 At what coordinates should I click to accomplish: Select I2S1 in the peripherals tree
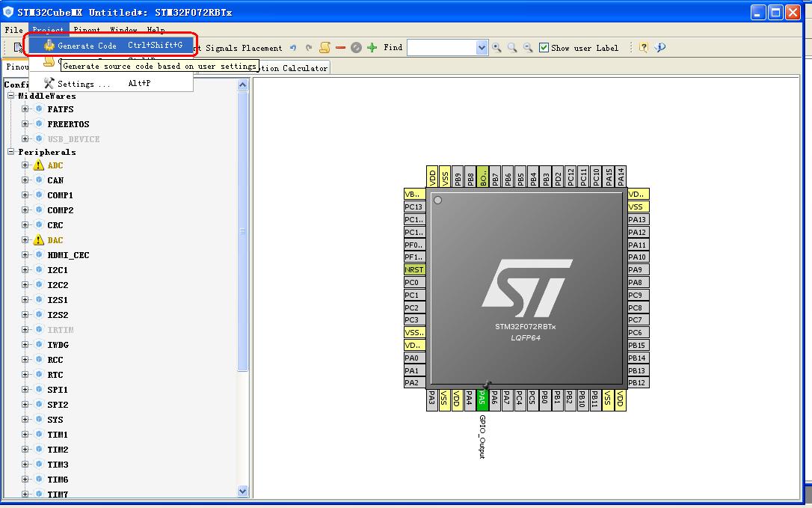click(x=58, y=300)
